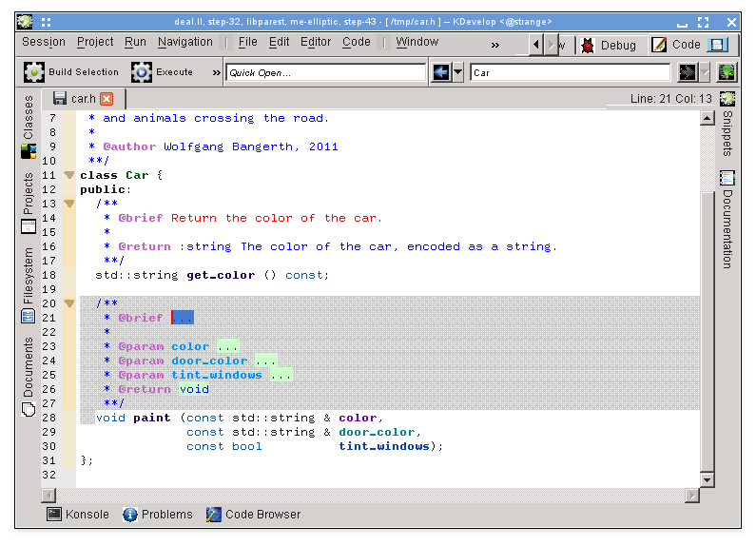
Task: Open the Edit menu
Action: pos(280,42)
